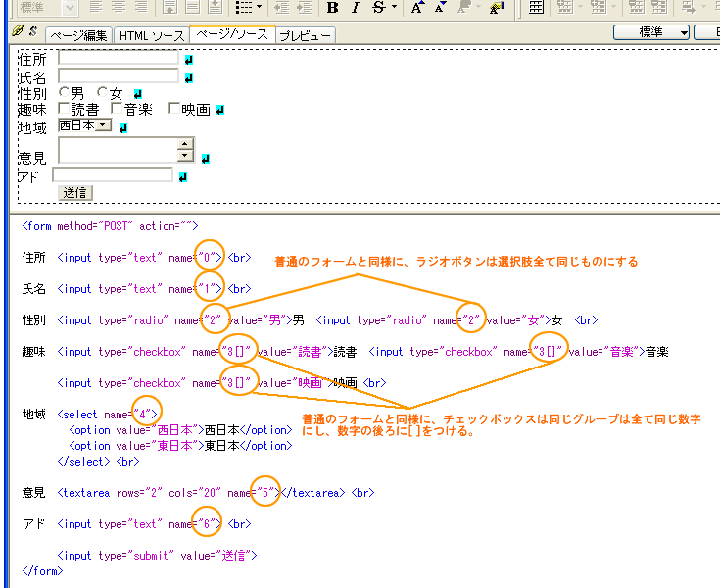720x588 pixels.
Task: Click the vertical align top icon
Action: (x=169, y=7)
